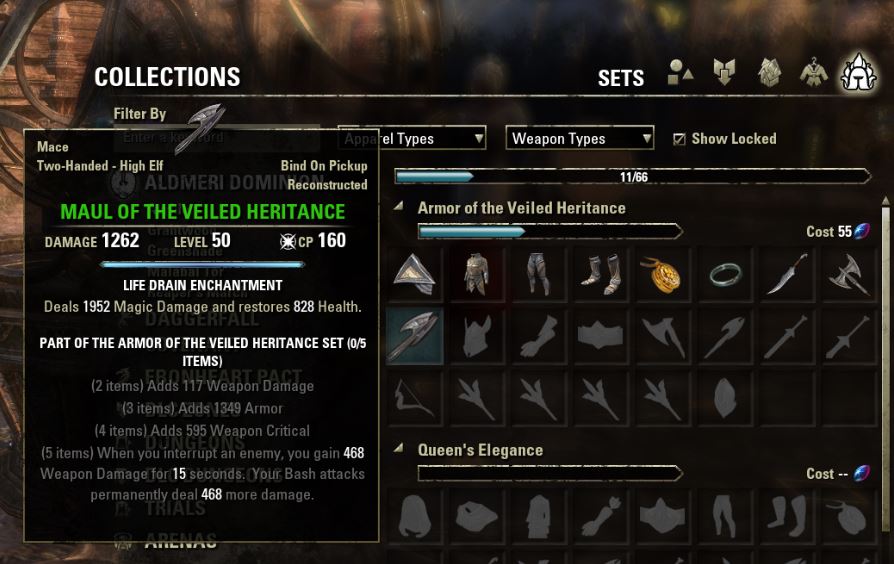Viewport: 894px width, 564px height.
Task: Untick the Show Locked checkbox
Action: [x=678, y=139]
